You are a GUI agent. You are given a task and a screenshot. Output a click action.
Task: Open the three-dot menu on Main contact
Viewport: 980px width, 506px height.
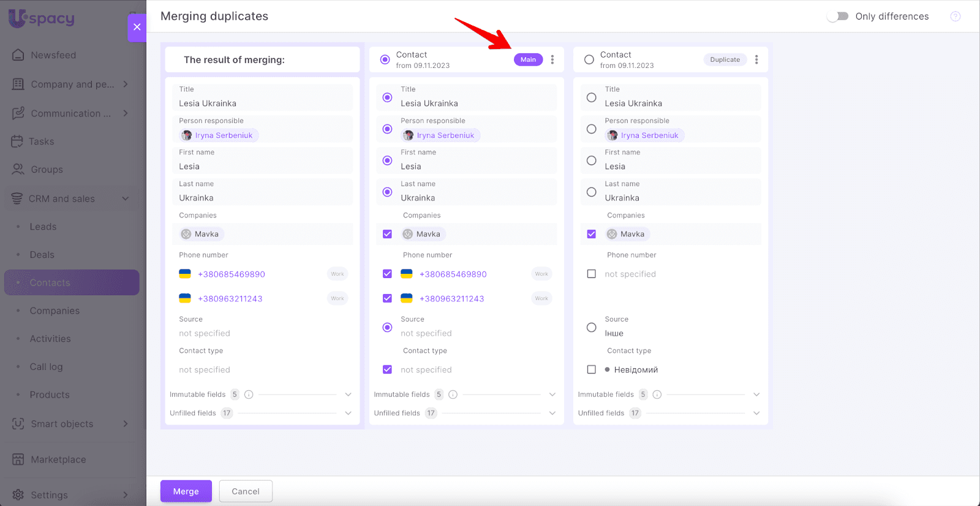(552, 59)
